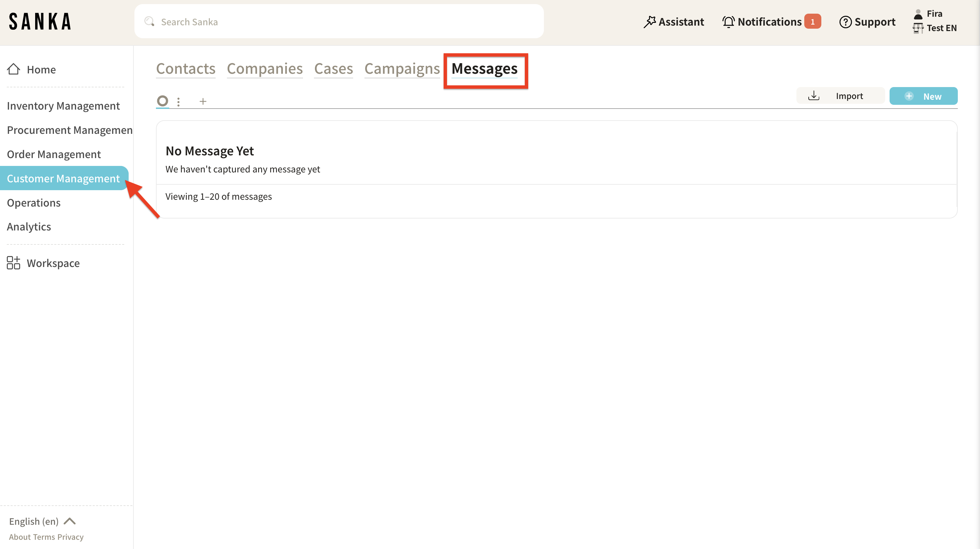
Task: Click the Search Sanka input field
Action: coord(338,22)
